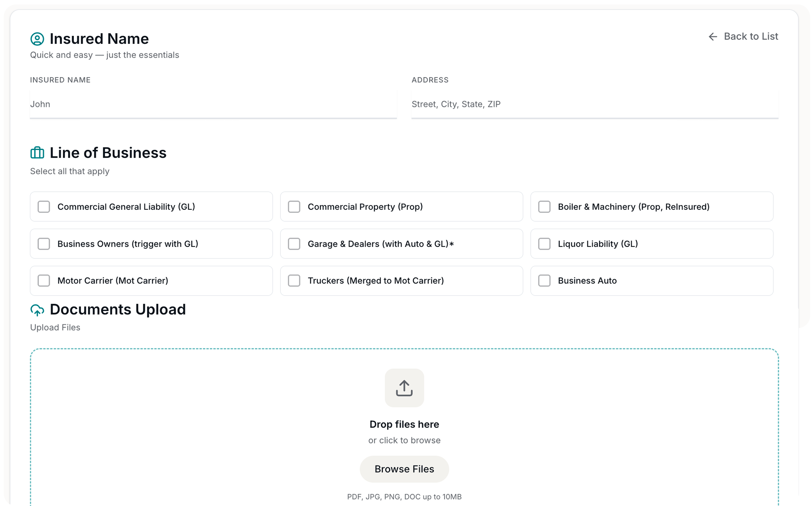Click the Drop files here text
The image size is (812, 506).
pyautogui.click(x=404, y=424)
